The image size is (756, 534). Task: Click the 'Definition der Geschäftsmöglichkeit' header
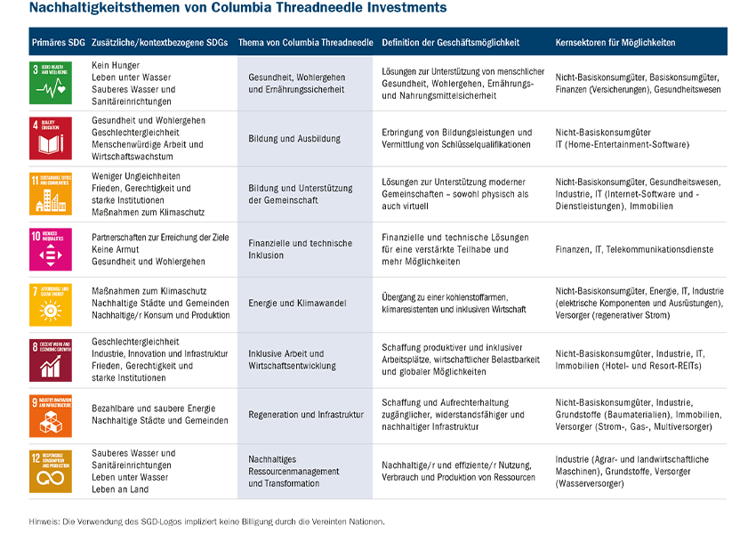tap(451, 43)
